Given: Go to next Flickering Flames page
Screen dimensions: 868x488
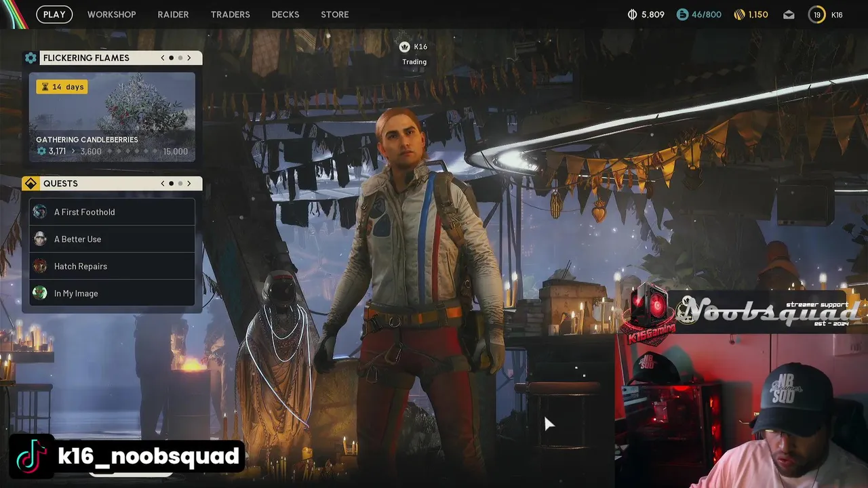Looking at the screenshot, I should point(189,58).
